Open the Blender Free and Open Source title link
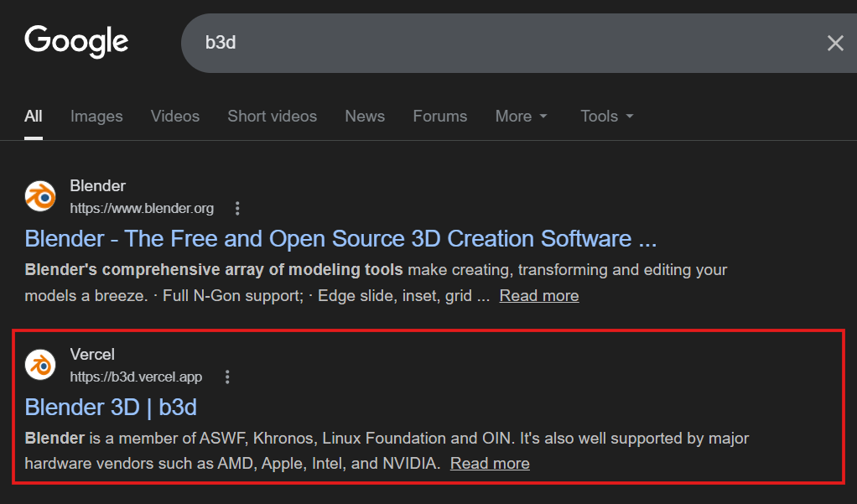857x504 pixels. click(x=340, y=239)
